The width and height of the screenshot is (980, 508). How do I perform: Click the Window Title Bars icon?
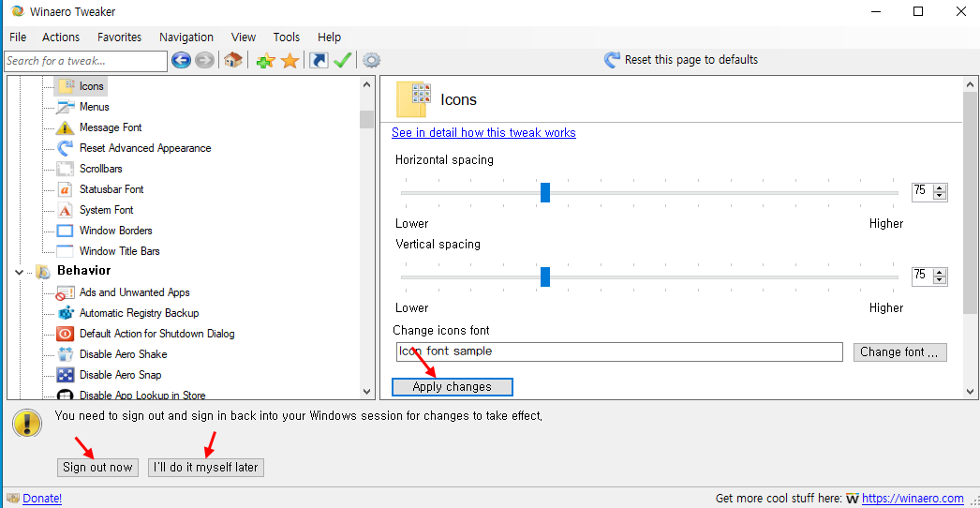tap(65, 251)
